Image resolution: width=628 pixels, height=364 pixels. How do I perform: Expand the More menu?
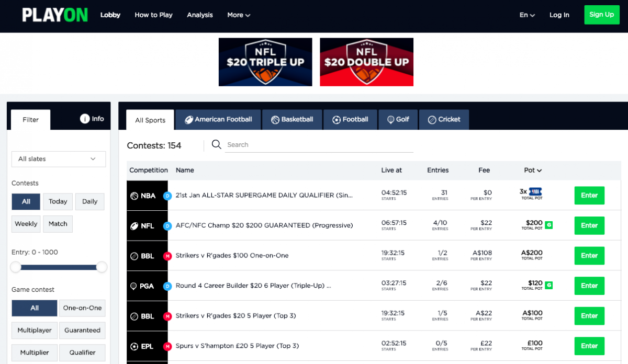pyautogui.click(x=239, y=15)
